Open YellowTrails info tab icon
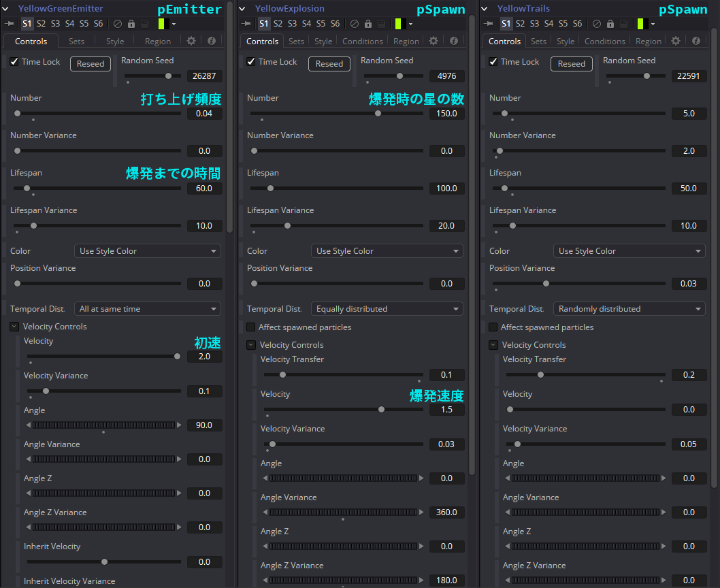This screenshot has width=720, height=588. (x=696, y=41)
